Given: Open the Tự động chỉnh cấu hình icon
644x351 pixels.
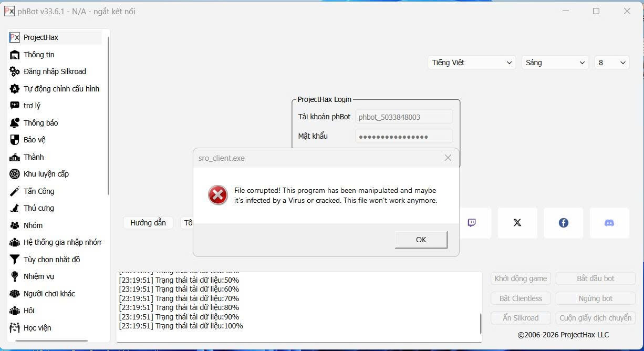Looking at the screenshot, I should [x=15, y=89].
